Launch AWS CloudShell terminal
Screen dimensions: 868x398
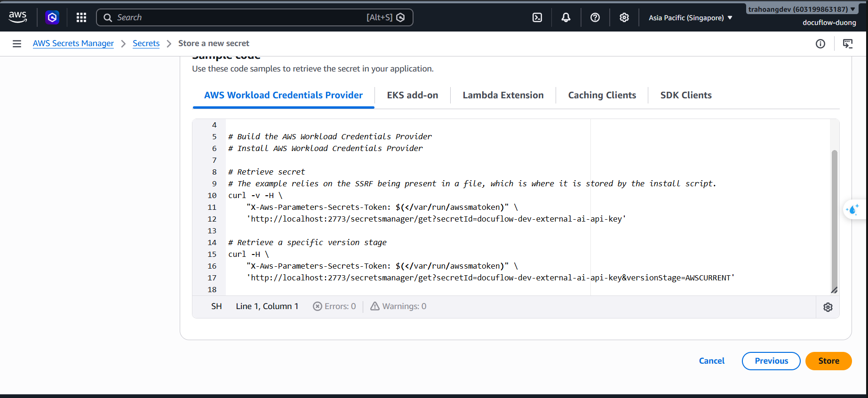(537, 17)
